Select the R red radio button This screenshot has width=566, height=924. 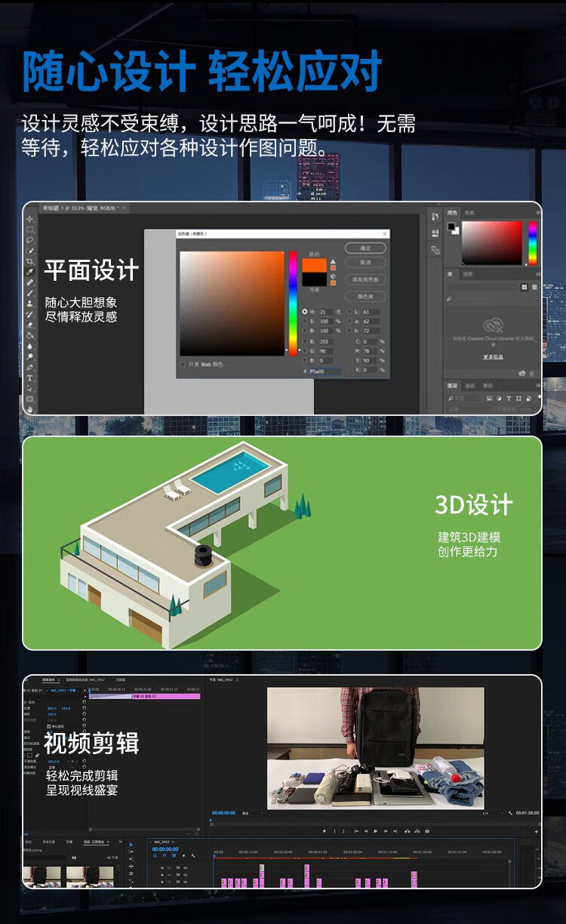tap(305, 340)
